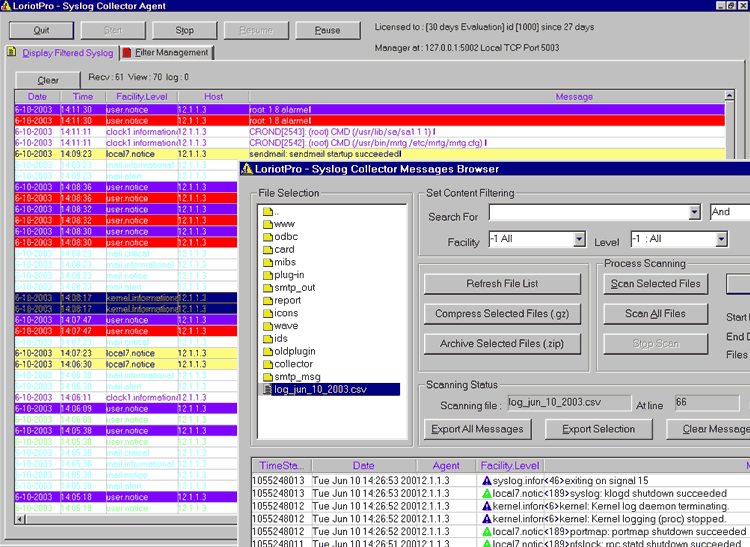Screen dimensions: 750x547
Task: Select the CROND[2543] sa1 message row
Action: point(370,132)
